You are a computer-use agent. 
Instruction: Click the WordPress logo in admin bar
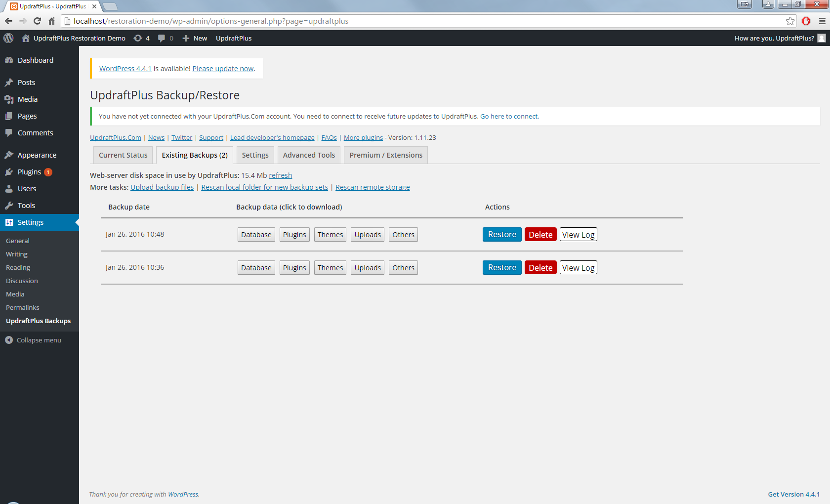[8, 38]
